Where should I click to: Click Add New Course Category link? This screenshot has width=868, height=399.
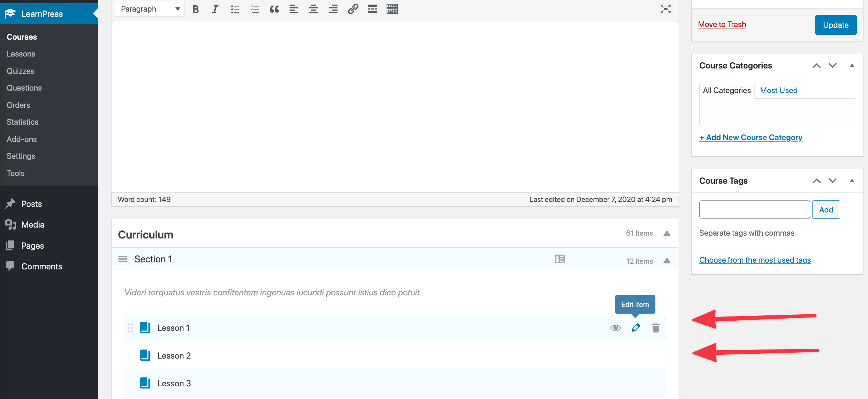(x=751, y=137)
